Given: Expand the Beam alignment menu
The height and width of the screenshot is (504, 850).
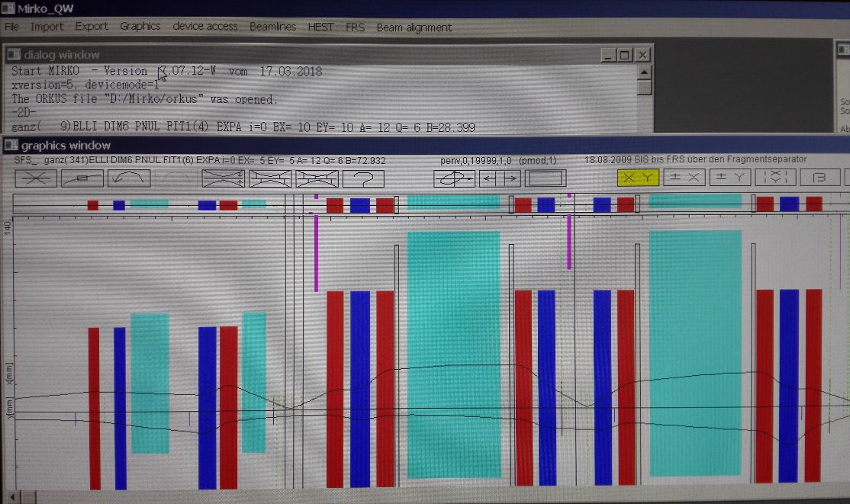Looking at the screenshot, I should tap(414, 27).
